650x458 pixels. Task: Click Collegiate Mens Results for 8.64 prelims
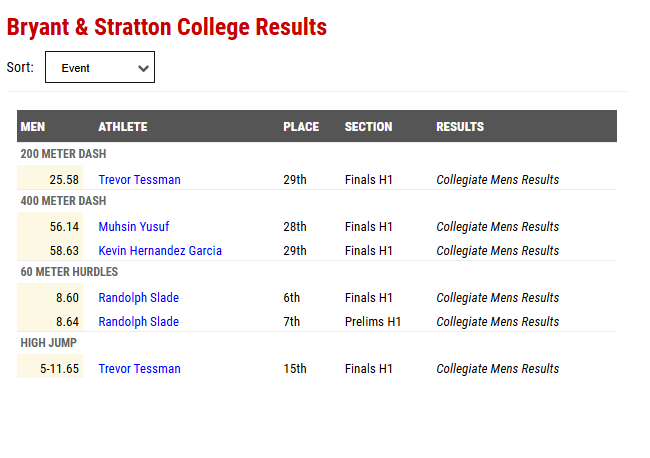tap(497, 322)
